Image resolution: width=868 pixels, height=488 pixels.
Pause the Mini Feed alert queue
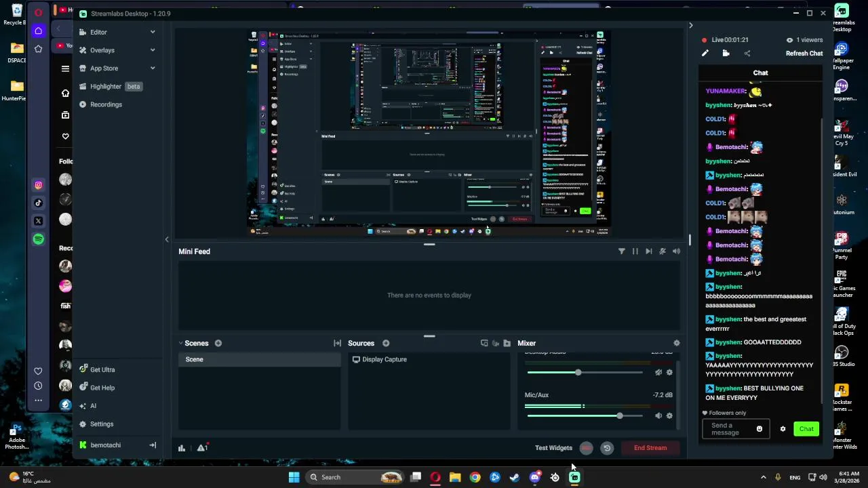tap(635, 251)
